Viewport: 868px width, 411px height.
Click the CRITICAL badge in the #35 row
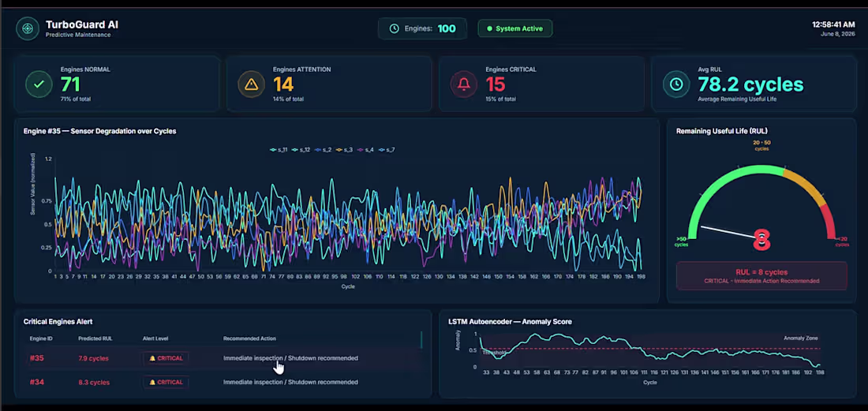click(x=166, y=358)
